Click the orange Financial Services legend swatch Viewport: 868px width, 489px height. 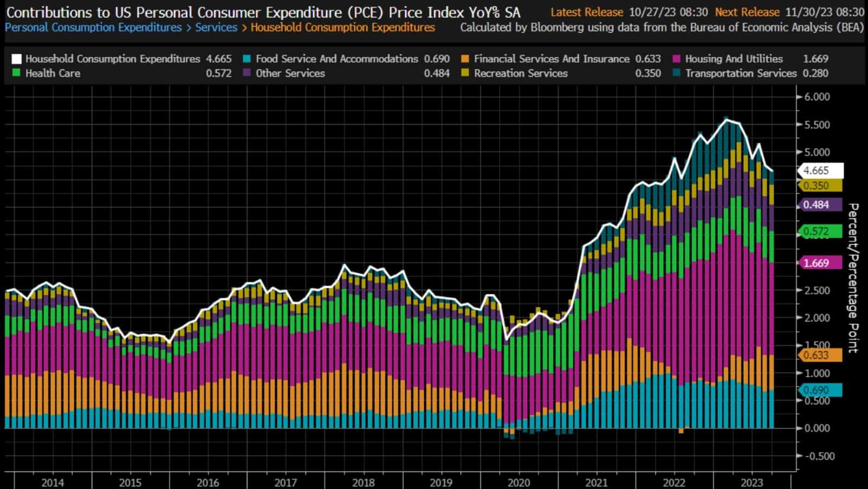click(465, 59)
